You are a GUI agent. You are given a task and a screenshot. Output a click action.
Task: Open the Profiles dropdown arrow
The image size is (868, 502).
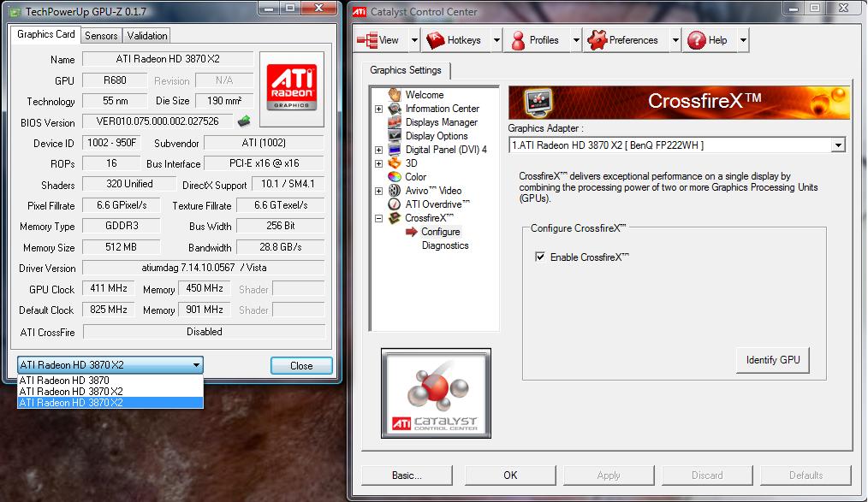576,40
